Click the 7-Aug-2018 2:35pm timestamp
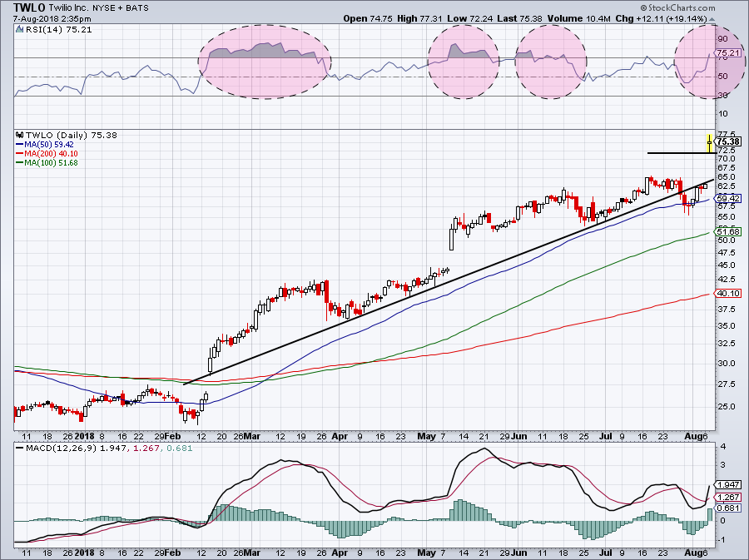 point(52,19)
